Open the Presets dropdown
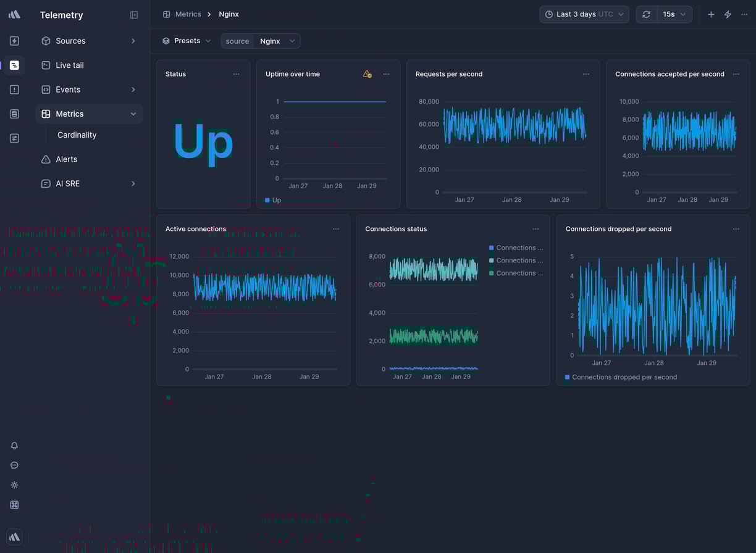Image resolution: width=756 pixels, height=553 pixels. tap(186, 40)
